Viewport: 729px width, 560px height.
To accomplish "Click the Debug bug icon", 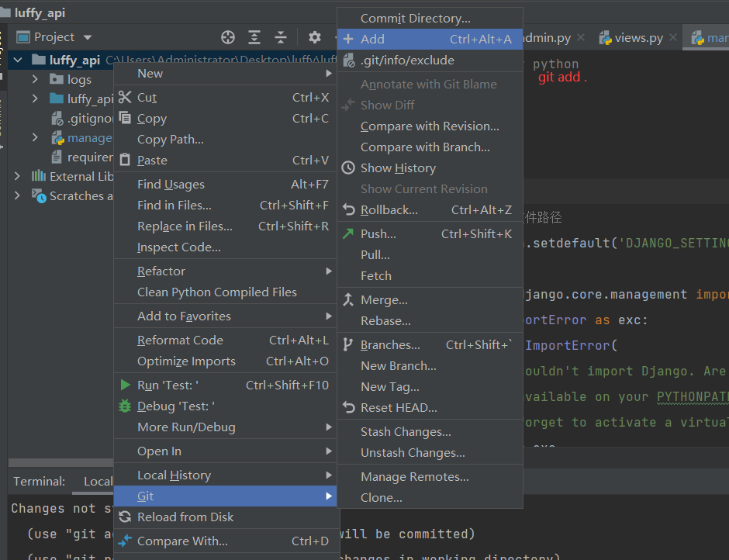I will tap(125, 406).
